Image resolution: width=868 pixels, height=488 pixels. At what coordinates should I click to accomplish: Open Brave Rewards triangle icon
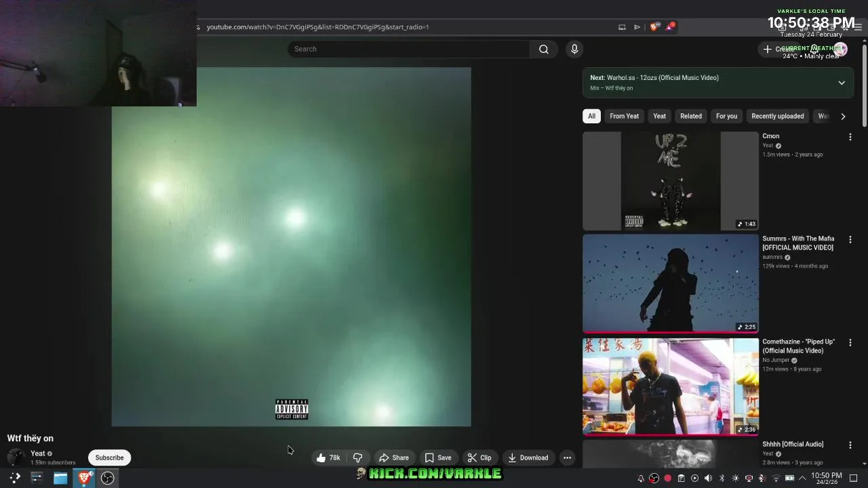click(670, 27)
